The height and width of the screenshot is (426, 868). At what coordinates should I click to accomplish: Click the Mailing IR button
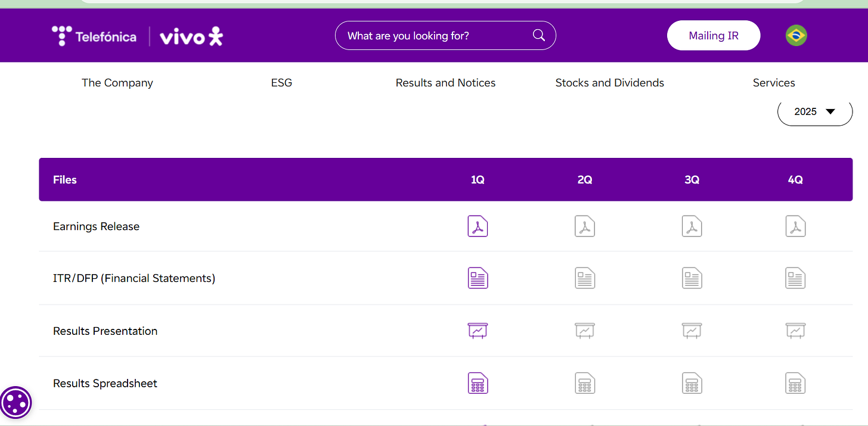coord(714,36)
